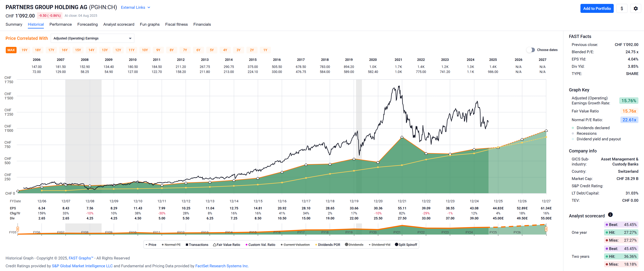Click the Two years Hit 36.36% badge
The image size is (644, 271).
[x=621, y=256]
